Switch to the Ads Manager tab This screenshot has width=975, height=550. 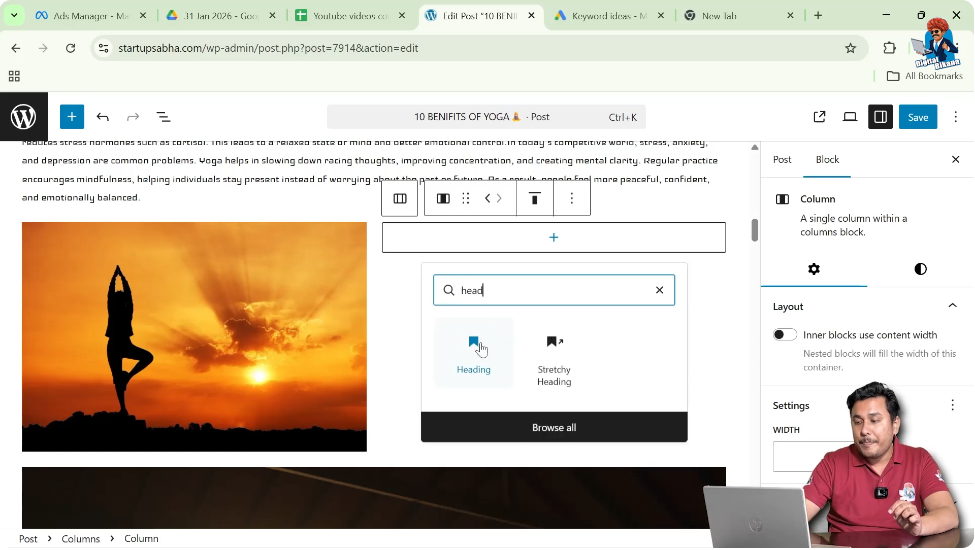click(x=91, y=16)
